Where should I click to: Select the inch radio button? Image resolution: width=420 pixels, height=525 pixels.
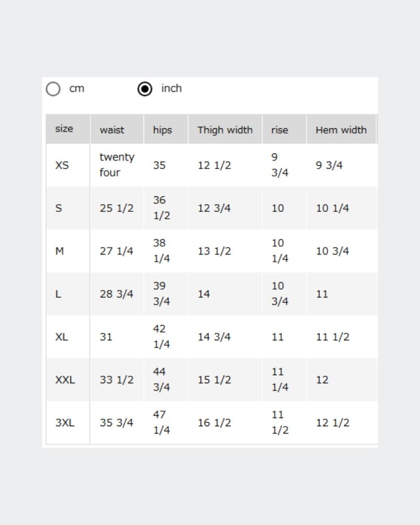[145, 89]
